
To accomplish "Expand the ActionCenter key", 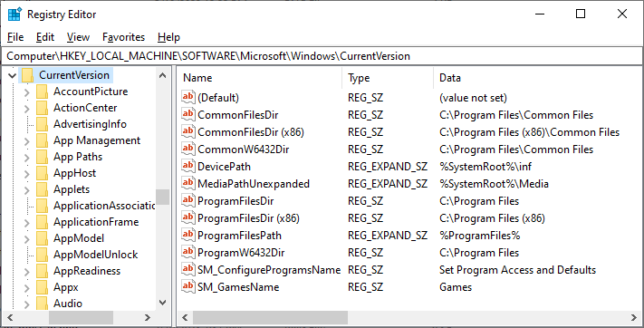I will (x=26, y=109).
